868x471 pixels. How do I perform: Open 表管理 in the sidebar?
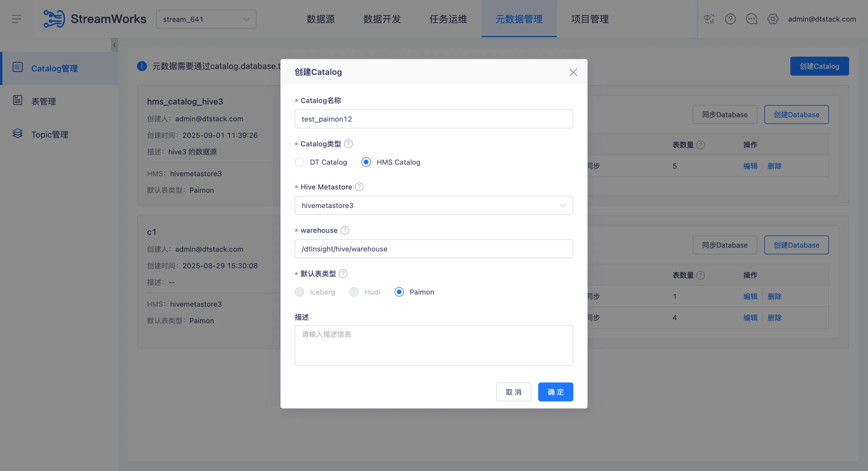click(44, 101)
